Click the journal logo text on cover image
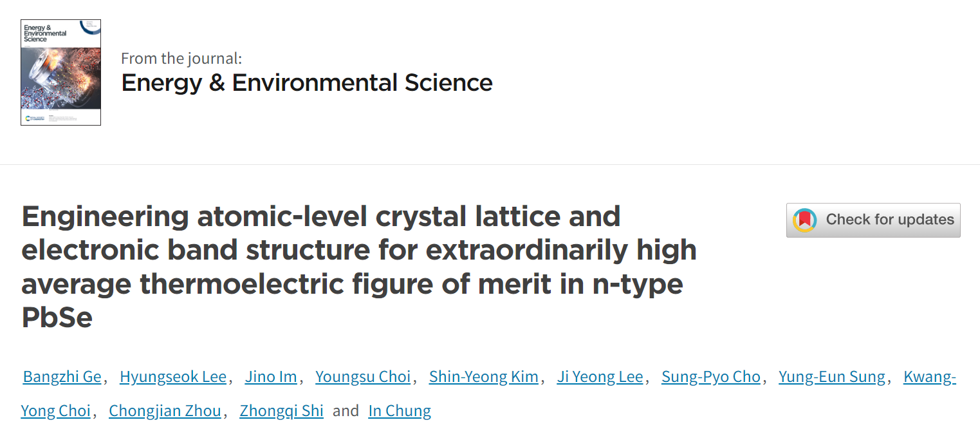 [x=44, y=33]
